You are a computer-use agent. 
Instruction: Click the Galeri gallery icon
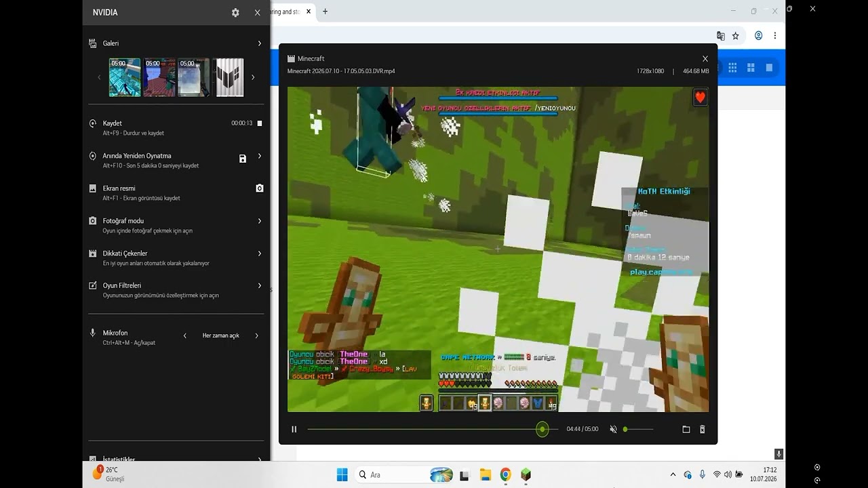[93, 43]
